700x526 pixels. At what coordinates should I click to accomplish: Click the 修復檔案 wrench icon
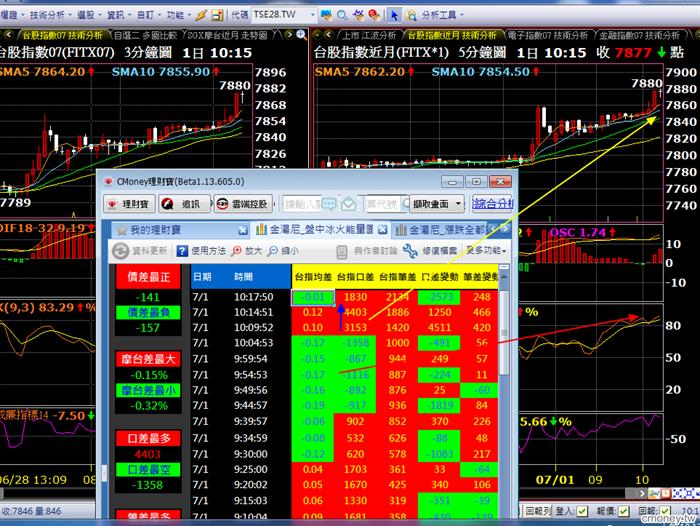tap(410, 251)
